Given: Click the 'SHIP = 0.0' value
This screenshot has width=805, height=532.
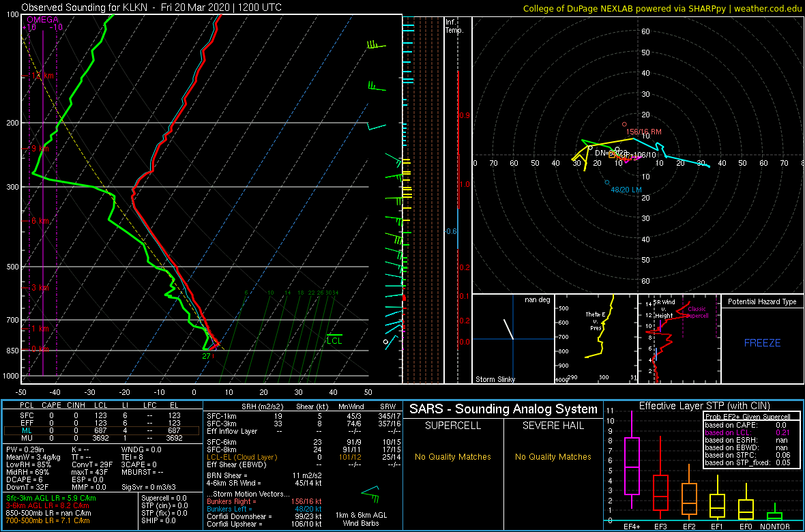Looking at the screenshot, I should 160,520.
